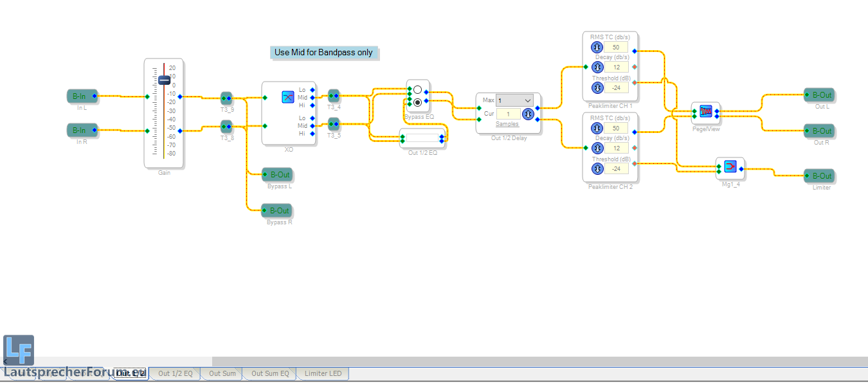868x383 pixels.
Task: Switch to the Out Sum EQ tab
Action: tap(270, 373)
